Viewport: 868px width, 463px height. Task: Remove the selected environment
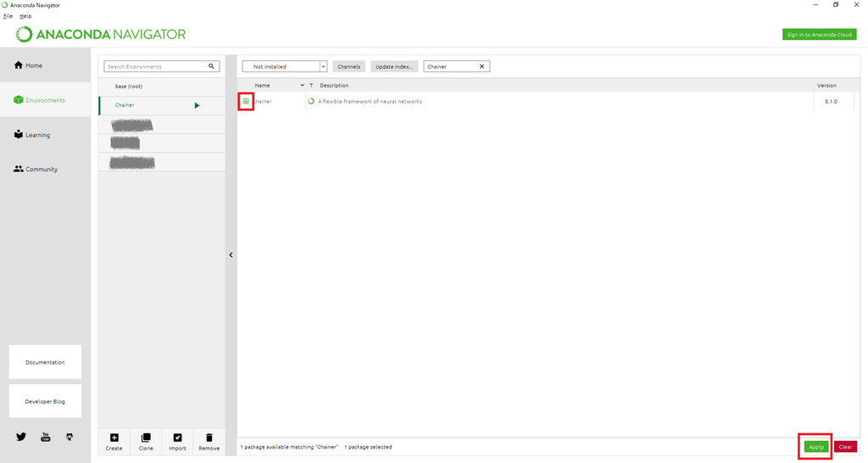pos(209,442)
